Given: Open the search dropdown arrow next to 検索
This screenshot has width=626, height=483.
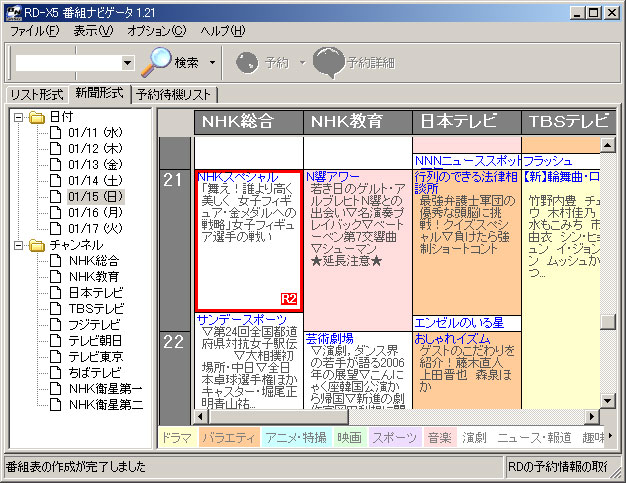Looking at the screenshot, I should 212,63.
